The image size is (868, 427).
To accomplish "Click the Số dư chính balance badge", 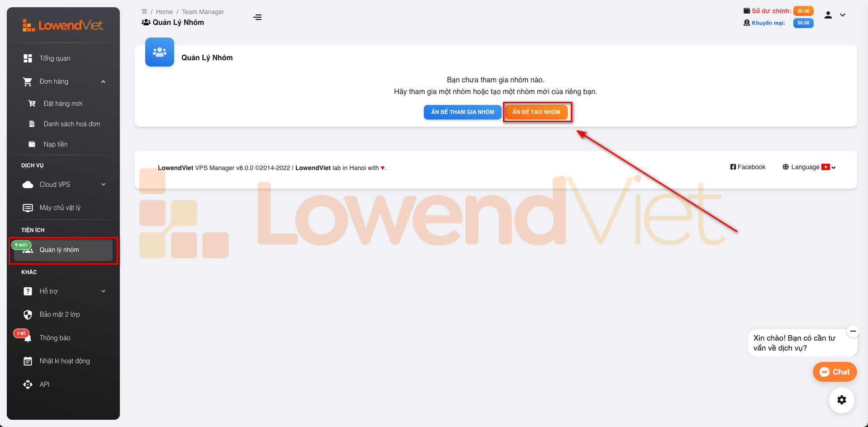I will point(803,11).
